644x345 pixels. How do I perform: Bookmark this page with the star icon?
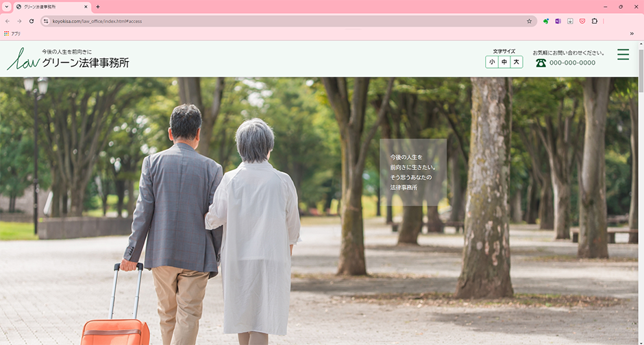coord(529,21)
